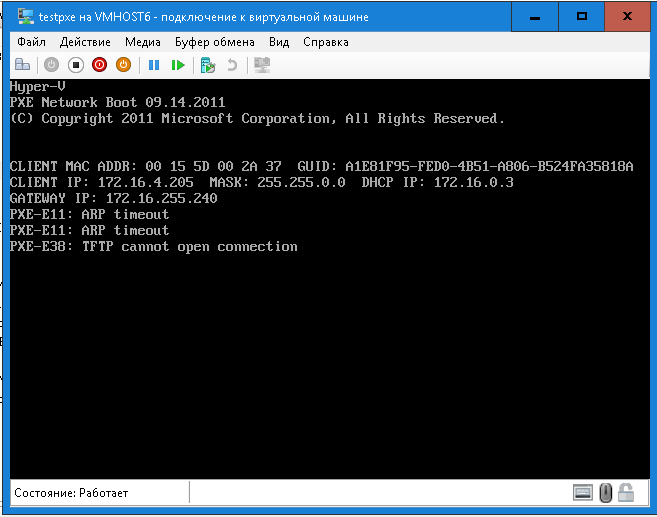Open the Файл menu
657x517 pixels.
click(31, 42)
